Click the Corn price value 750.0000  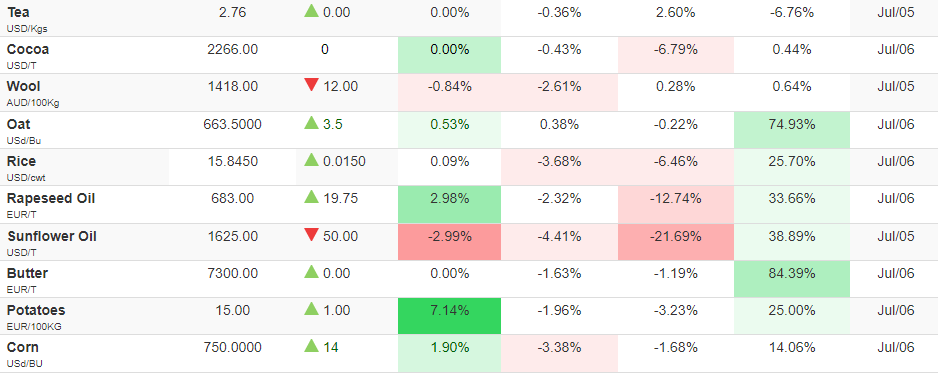click(232, 348)
